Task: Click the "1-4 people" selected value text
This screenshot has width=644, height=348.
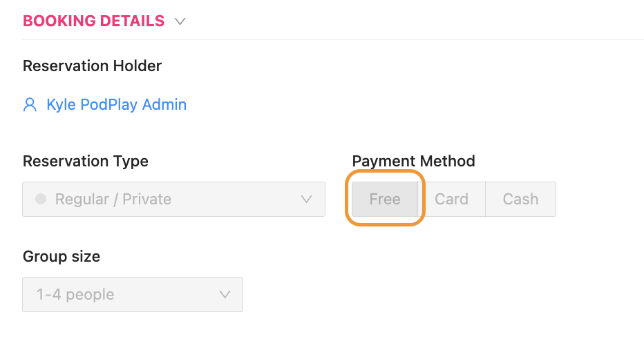Action: click(75, 294)
